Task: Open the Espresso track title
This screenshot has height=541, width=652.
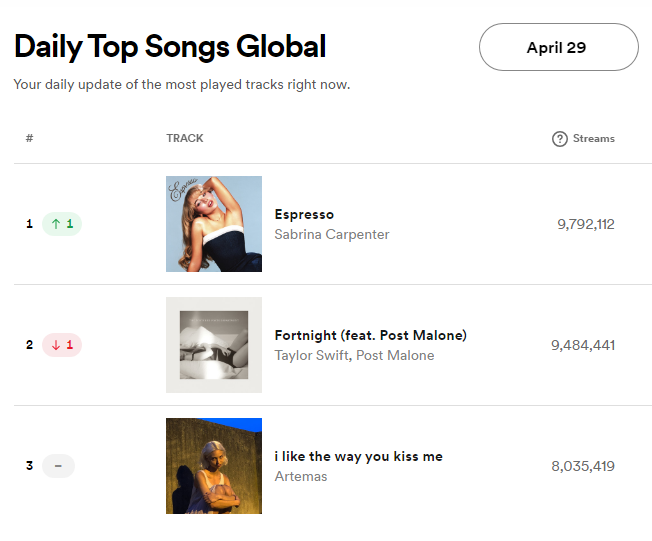Action: pos(304,214)
